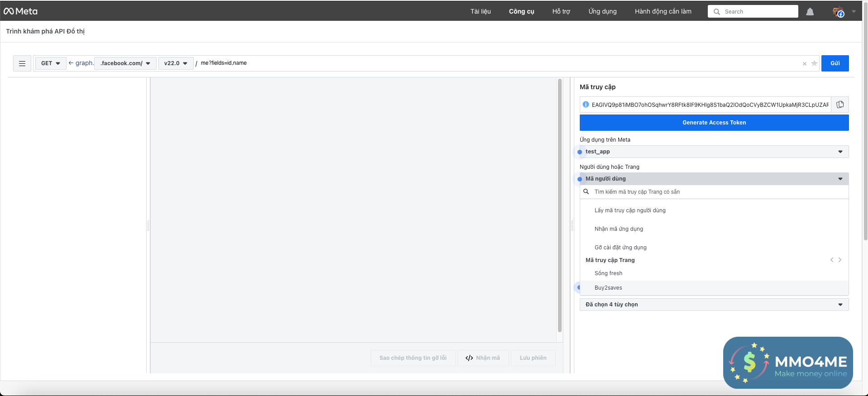Open Hành động cần làm menu
This screenshot has width=868, height=396.
(663, 11)
